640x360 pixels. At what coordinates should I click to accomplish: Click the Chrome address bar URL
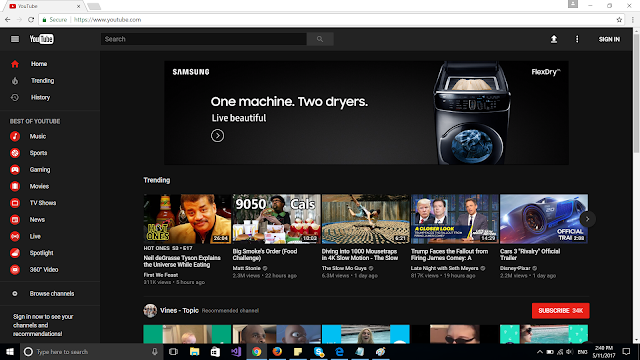pos(107,20)
